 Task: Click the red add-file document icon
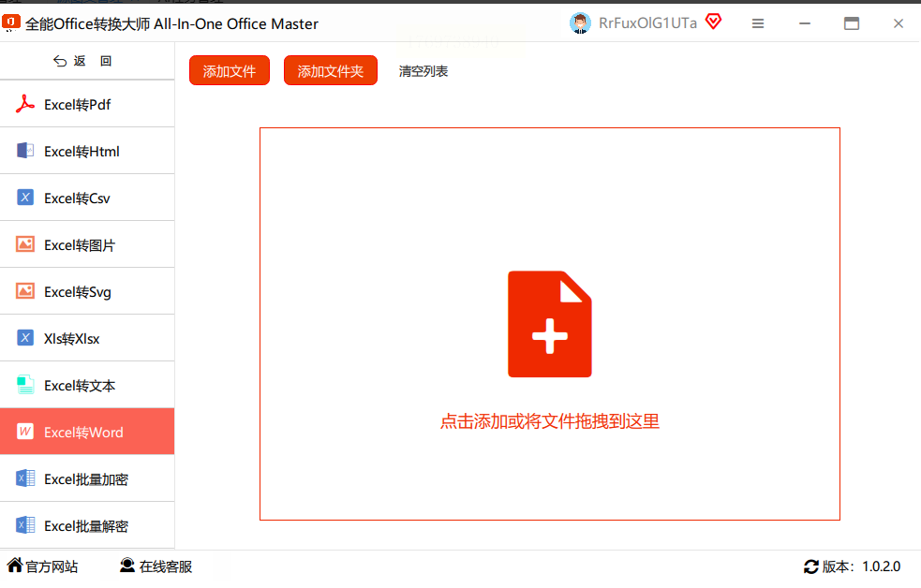point(550,324)
